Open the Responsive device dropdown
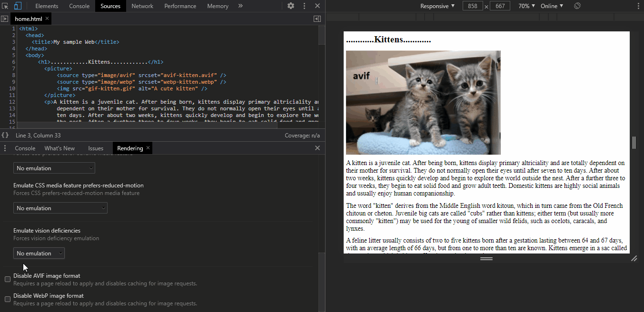The height and width of the screenshot is (312, 644). point(437,6)
